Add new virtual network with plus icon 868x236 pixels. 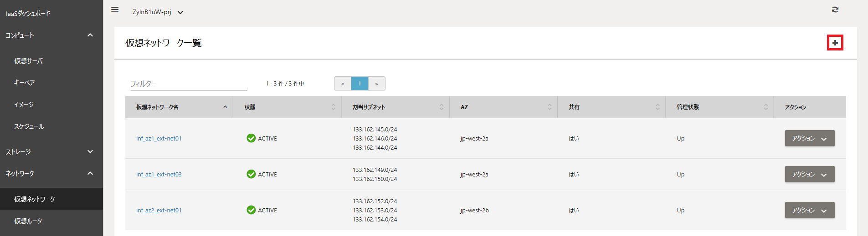coord(835,43)
